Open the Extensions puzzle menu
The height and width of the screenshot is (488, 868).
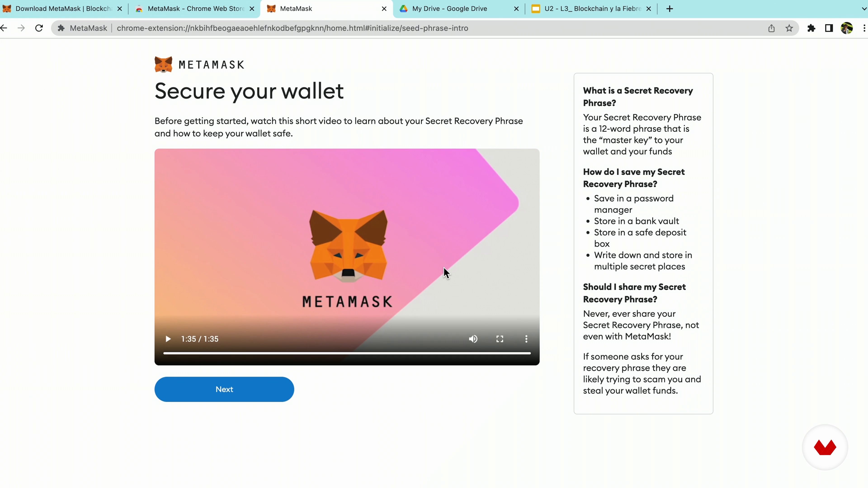(x=811, y=28)
